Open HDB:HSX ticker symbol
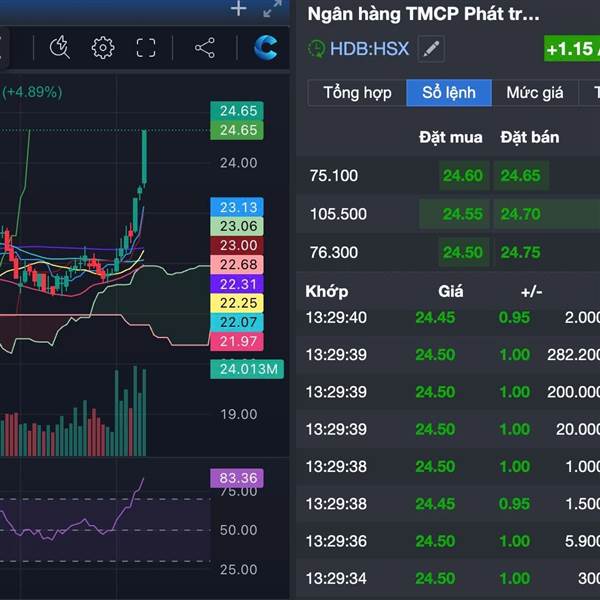This screenshot has height=600, width=600. click(x=369, y=49)
